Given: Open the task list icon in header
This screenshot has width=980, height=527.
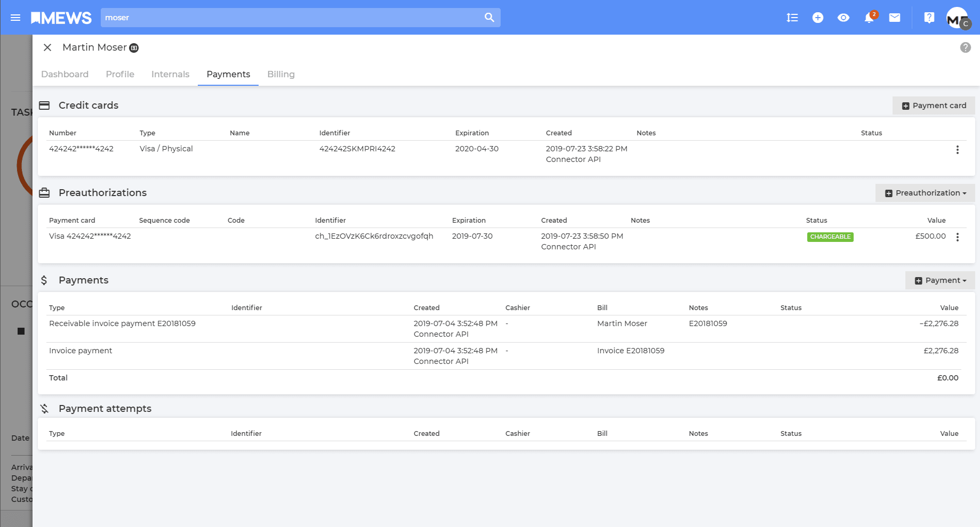Looking at the screenshot, I should coord(792,18).
